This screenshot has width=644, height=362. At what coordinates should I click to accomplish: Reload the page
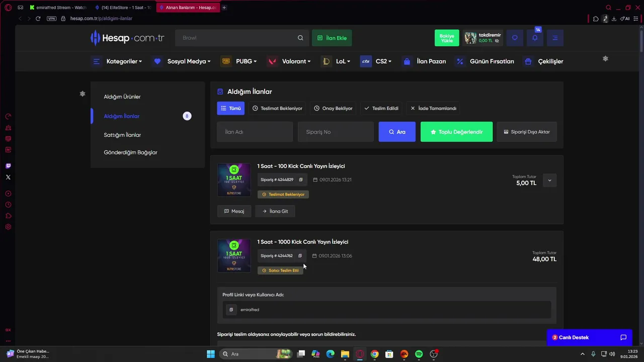(38, 19)
